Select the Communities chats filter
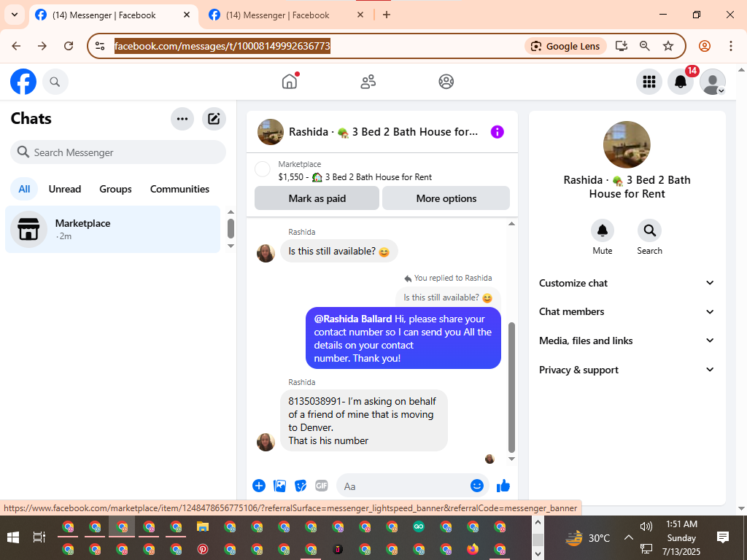 [x=179, y=189]
